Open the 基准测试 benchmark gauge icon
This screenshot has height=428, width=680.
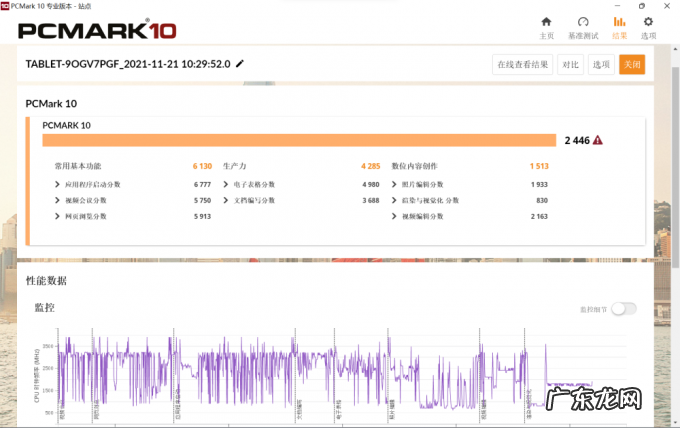(x=583, y=22)
